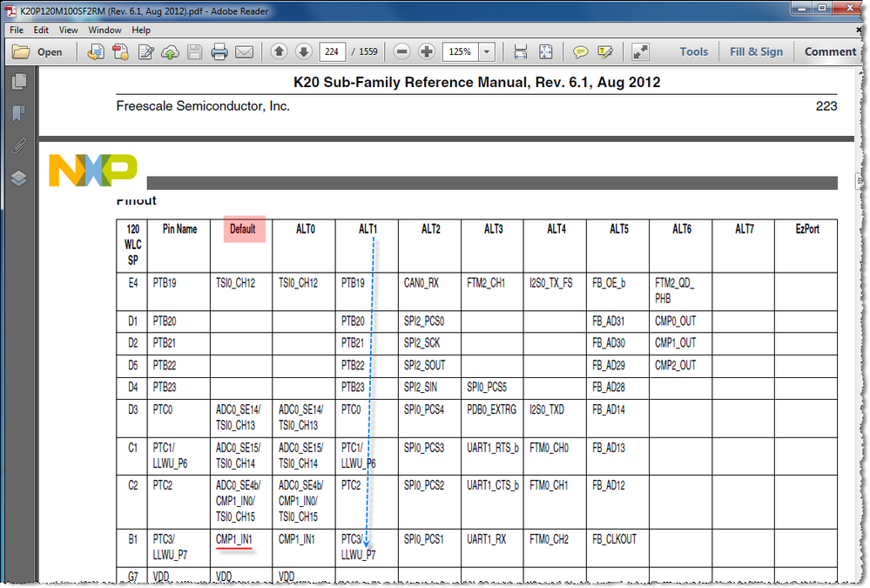Click the Email envelope icon
This screenshot has width=870, height=588.
point(244,51)
